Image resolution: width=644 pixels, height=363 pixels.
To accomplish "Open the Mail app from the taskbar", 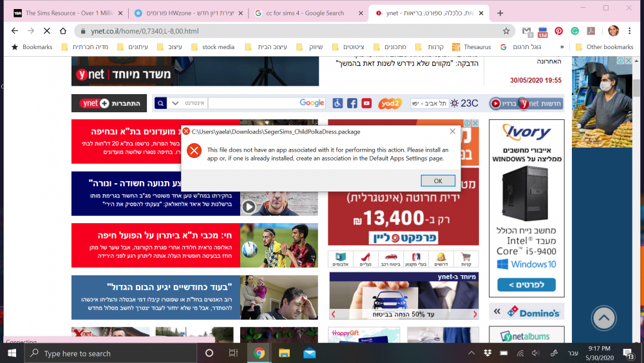I will (310, 353).
